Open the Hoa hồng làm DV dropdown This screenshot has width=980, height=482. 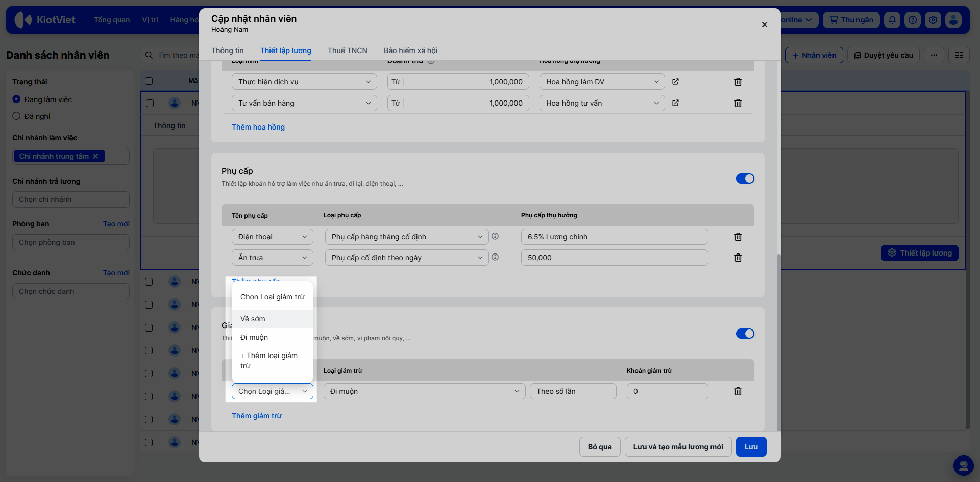tap(602, 82)
